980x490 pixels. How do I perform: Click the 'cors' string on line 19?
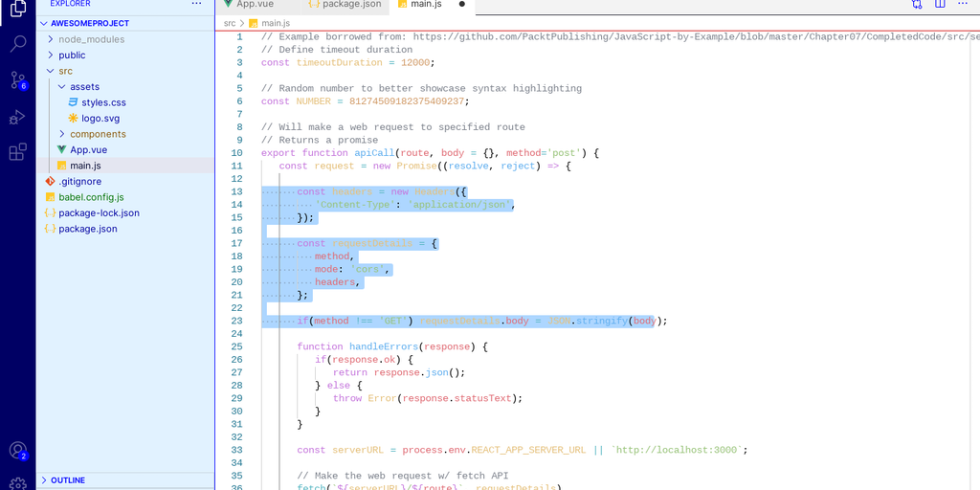368,269
